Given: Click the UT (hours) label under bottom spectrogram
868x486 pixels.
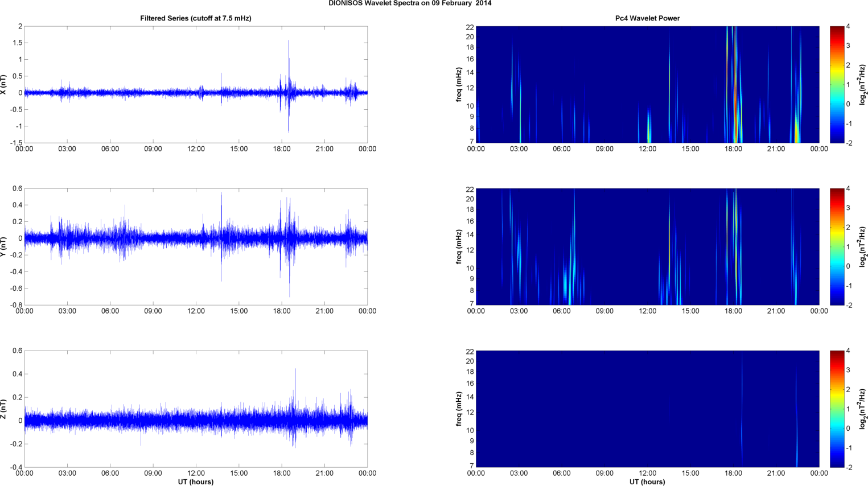Looking at the screenshot, I should coord(647,481).
